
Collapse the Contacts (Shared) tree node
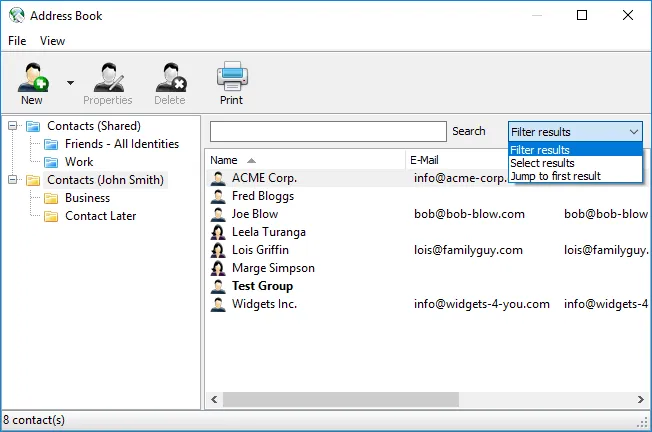click(x=13, y=126)
